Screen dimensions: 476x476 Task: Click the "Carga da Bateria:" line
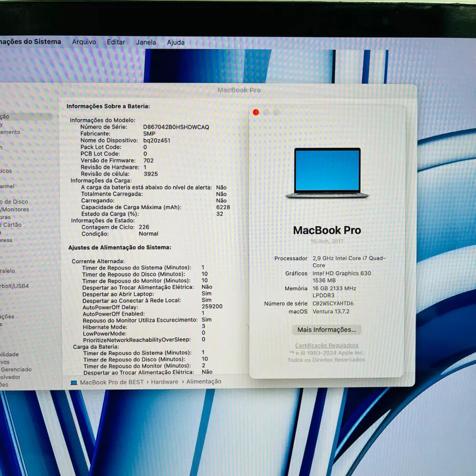[x=96, y=347]
